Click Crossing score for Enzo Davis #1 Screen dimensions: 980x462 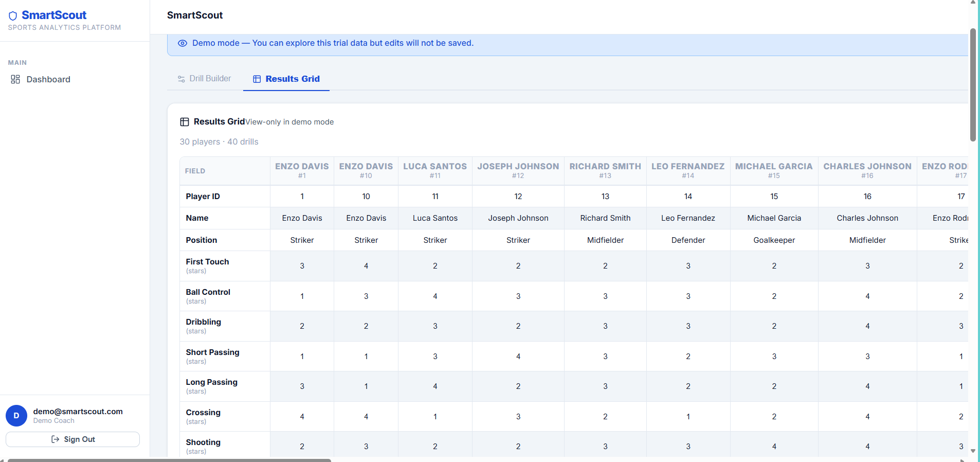coord(302,417)
